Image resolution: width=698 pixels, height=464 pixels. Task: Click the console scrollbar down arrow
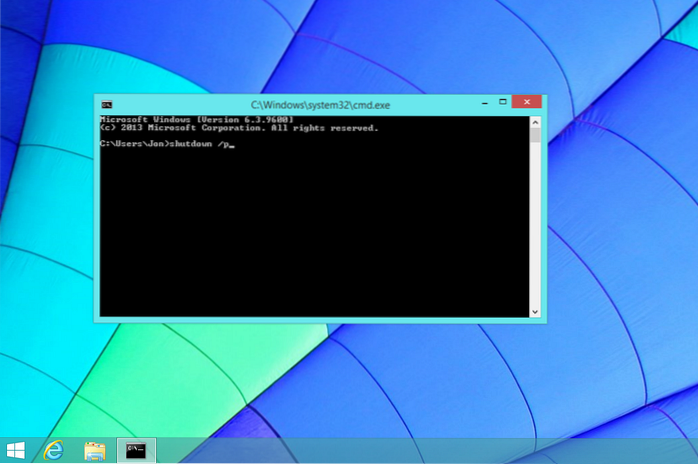(536, 311)
